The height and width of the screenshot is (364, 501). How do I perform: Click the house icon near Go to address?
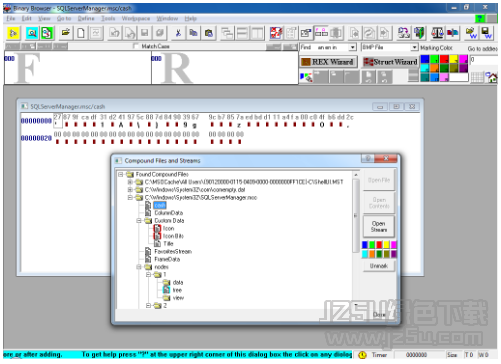coord(491,77)
